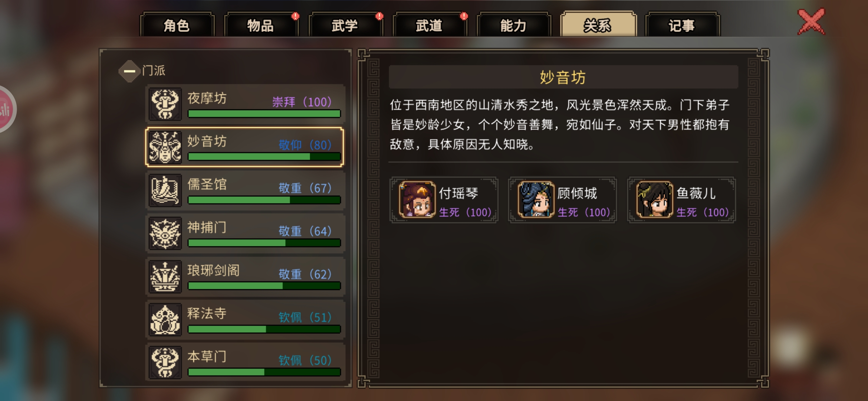868x401 pixels.
Task: Click the 儒圣馆 reputation progress bar
Action: [264, 200]
